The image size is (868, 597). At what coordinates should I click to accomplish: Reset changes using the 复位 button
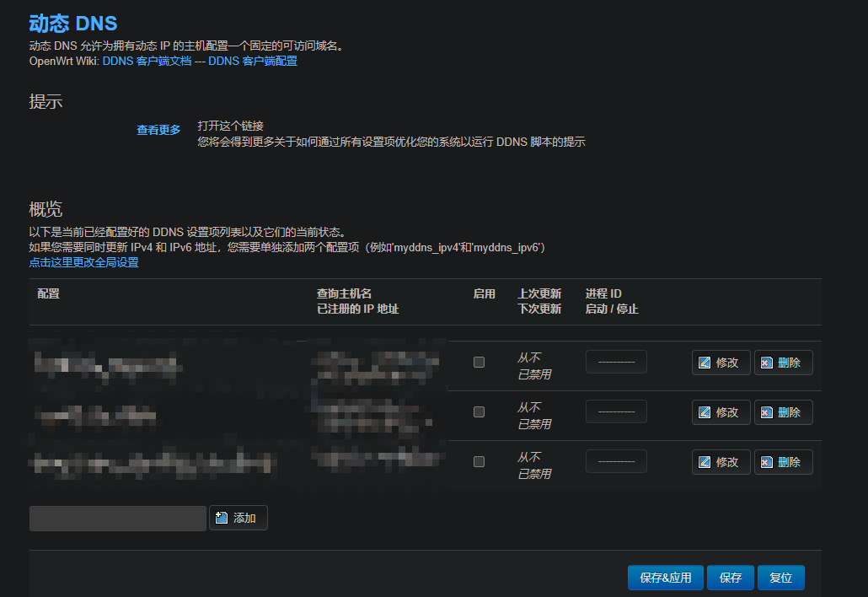[x=780, y=578]
